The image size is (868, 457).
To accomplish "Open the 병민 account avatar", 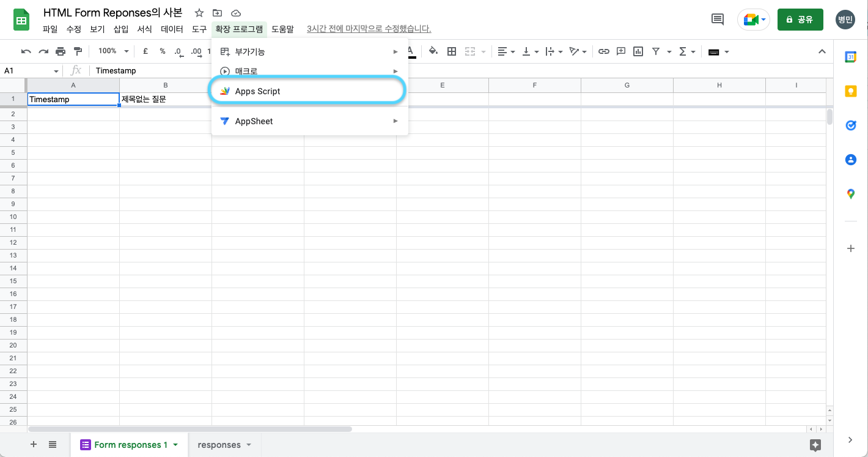I will [x=845, y=20].
